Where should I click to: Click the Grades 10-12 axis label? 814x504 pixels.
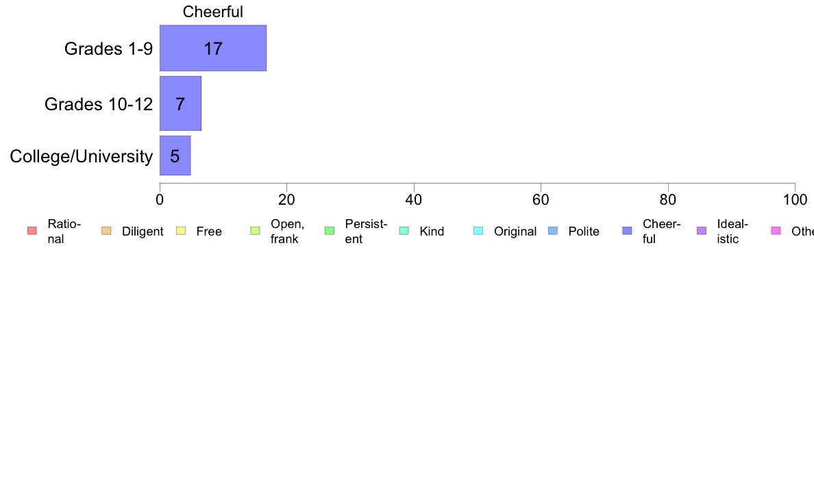click(99, 104)
